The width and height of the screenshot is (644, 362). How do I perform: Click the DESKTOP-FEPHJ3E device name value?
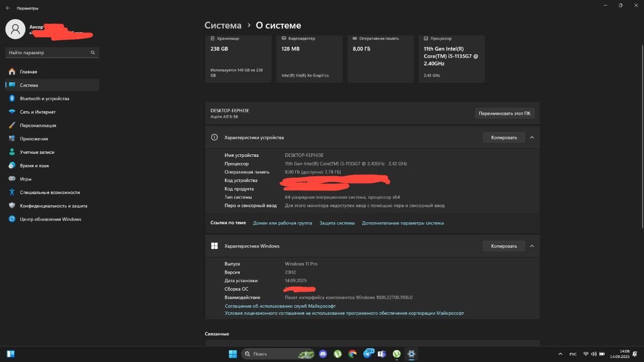[x=304, y=155]
